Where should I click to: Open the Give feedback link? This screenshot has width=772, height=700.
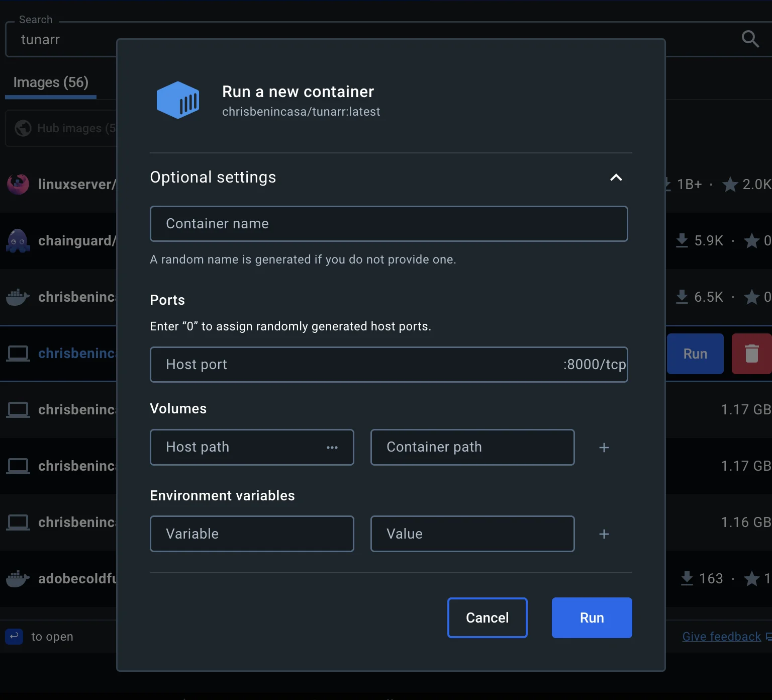[721, 637]
